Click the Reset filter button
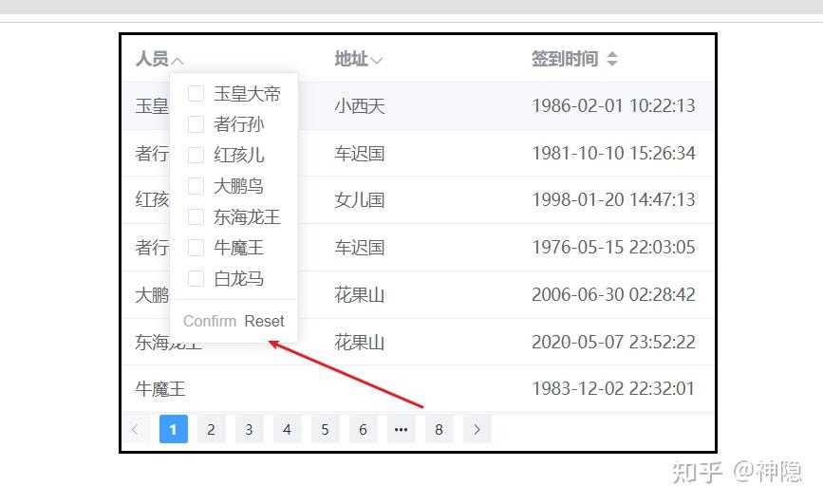Image resolution: width=823 pixels, height=504 pixels. pyautogui.click(x=264, y=321)
